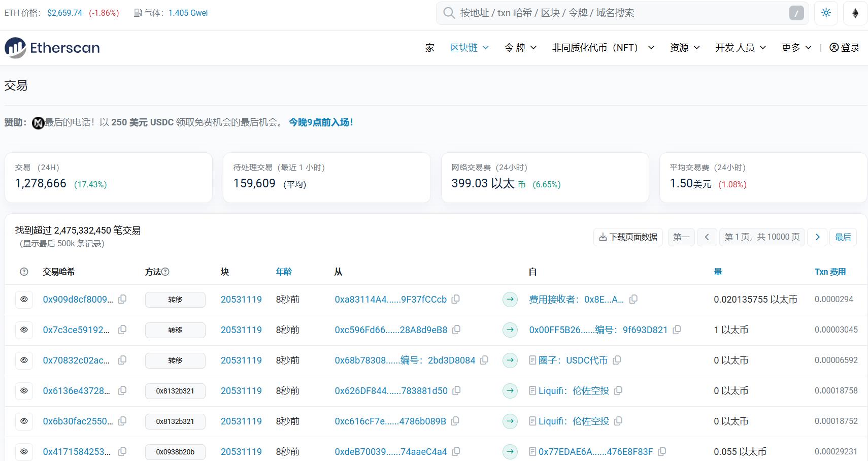Viewport: 868px width, 461px height.
Task: Click the gas pump icon
Action: tap(138, 13)
